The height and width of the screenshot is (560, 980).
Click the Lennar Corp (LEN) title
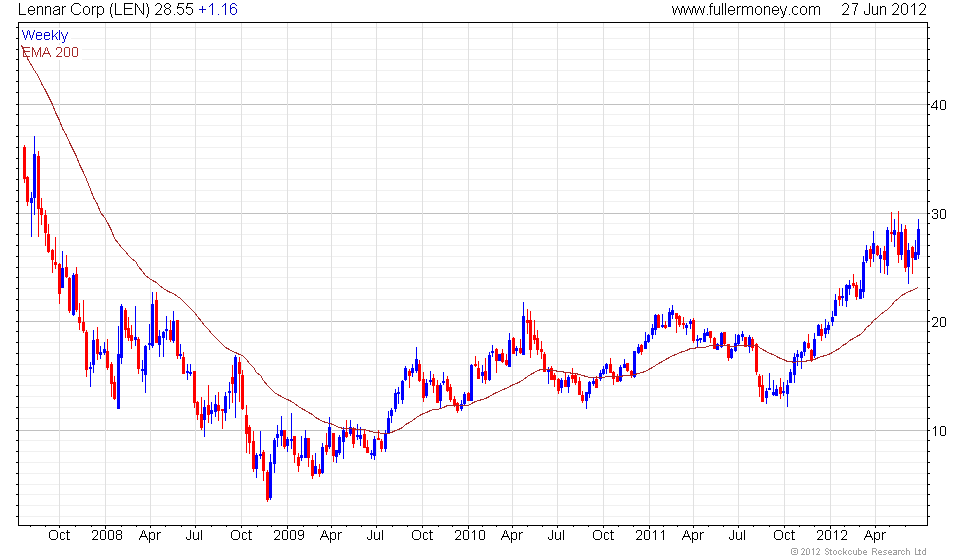coord(84,9)
